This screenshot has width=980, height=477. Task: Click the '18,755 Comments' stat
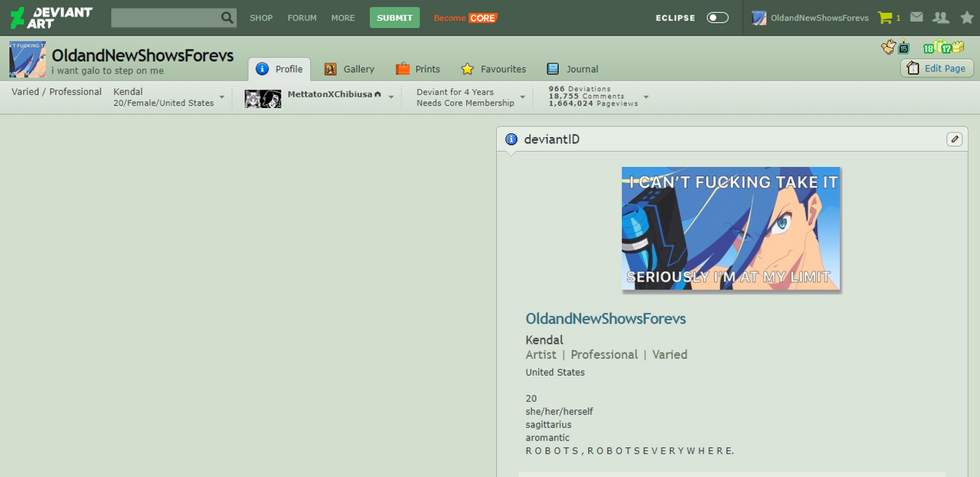click(586, 96)
